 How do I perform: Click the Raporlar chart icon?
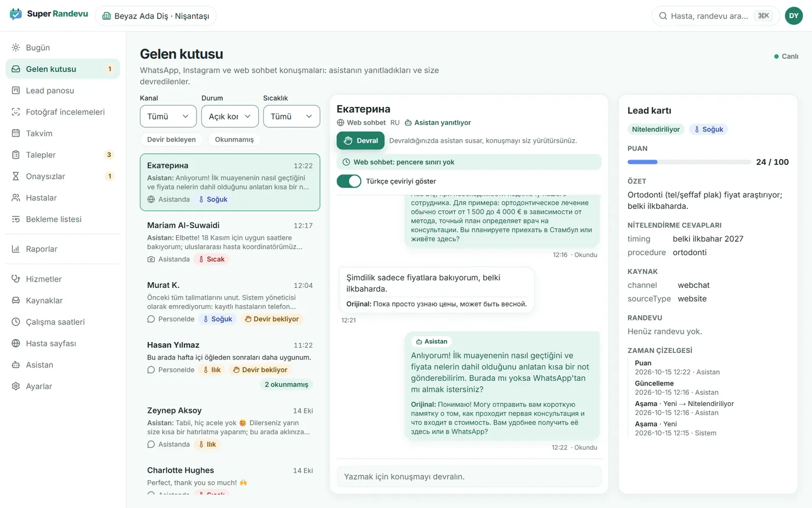pos(16,249)
